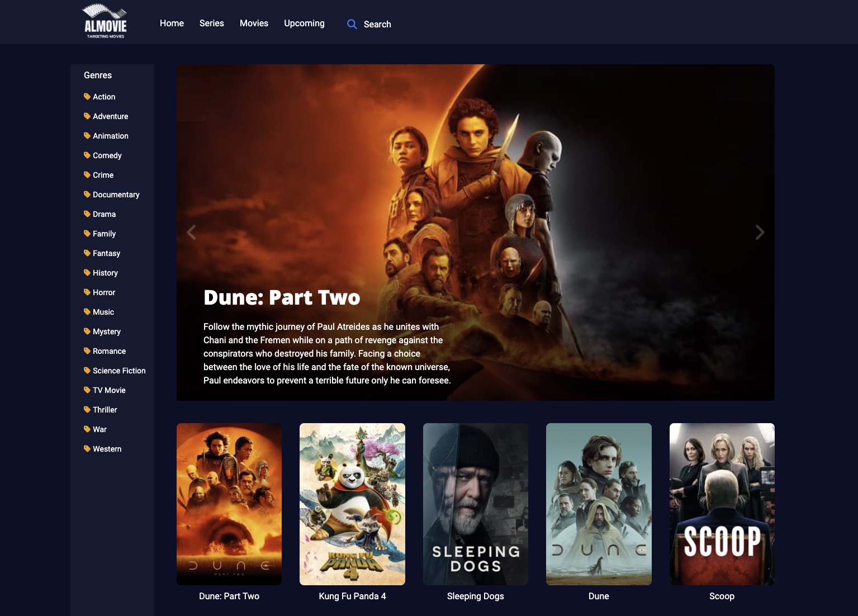Click the tag icon beside Documentary
The image size is (858, 616).
87,195
